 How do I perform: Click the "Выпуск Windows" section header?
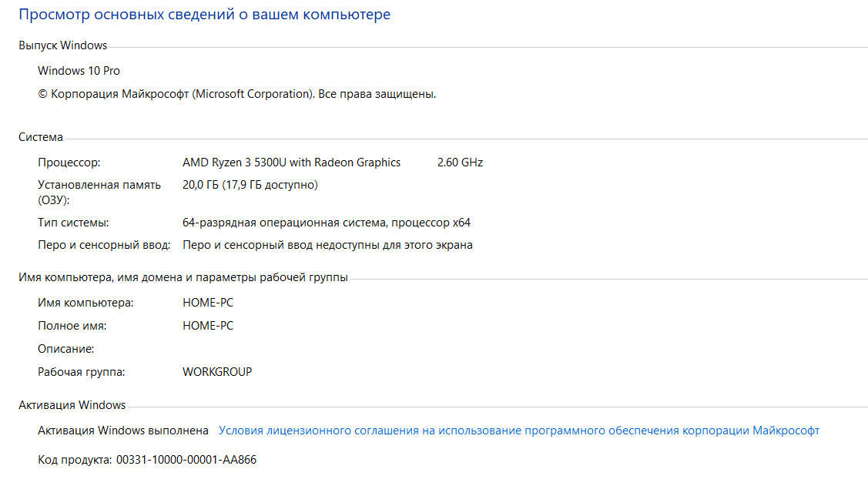[x=62, y=45]
